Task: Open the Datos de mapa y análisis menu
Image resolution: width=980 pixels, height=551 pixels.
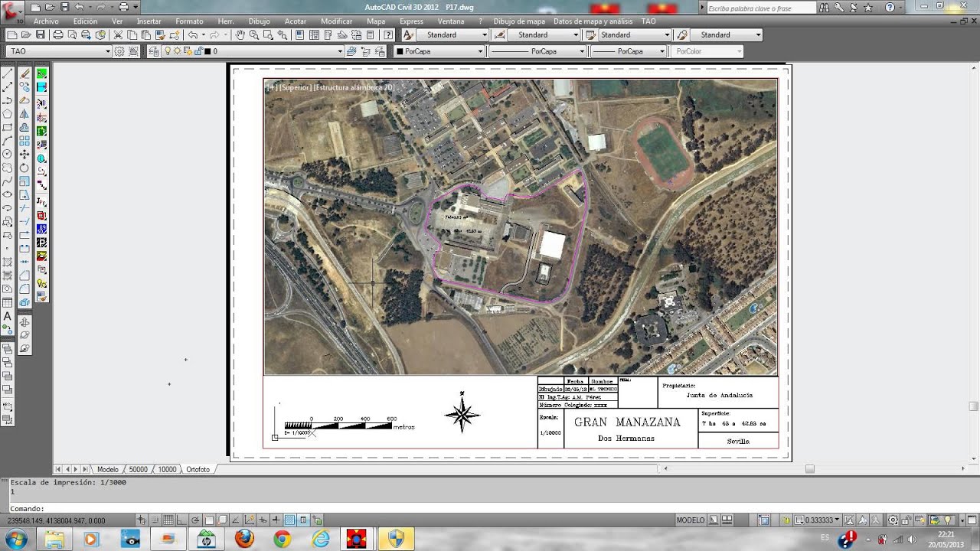Action: pyautogui.click(x=593, y=21)
